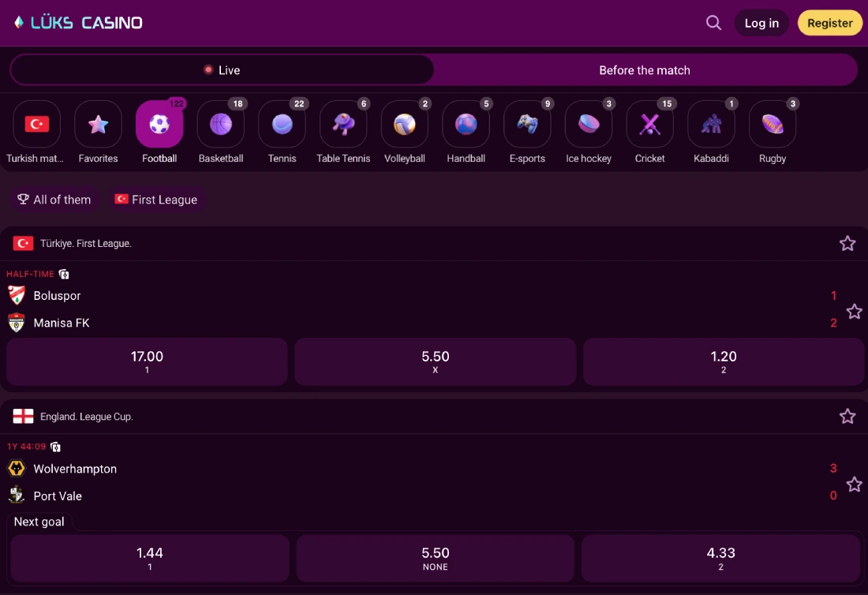The image size is (868, 595).
Task: Click the yellow Register button
Action: (x=829, y=23)
